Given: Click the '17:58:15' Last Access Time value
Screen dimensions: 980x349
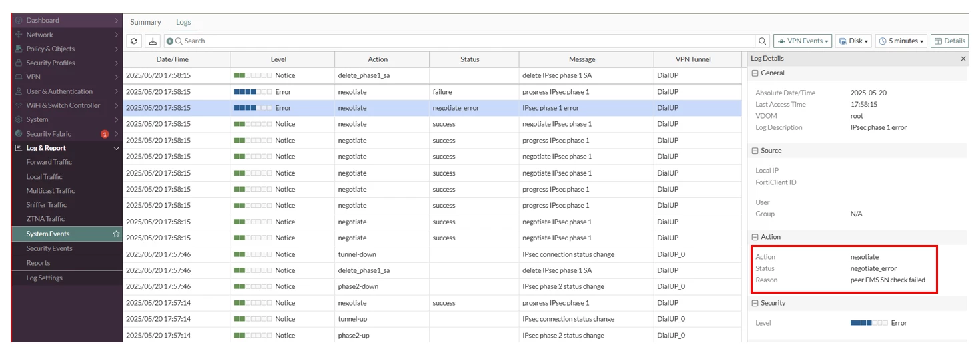Looking at the screenshot, I should pyautogui.click(x=864, y=105).
